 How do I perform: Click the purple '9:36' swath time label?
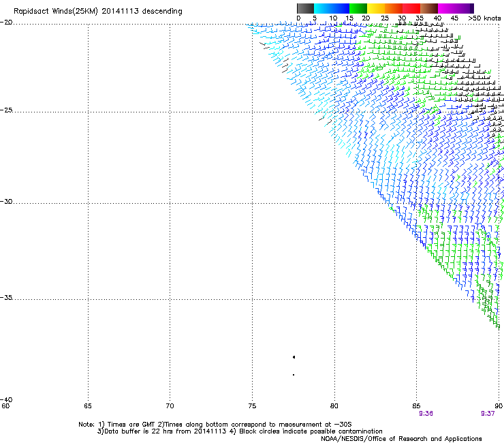click(x=426, y=414)
